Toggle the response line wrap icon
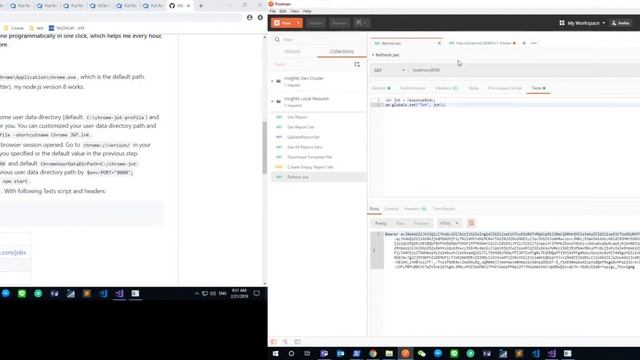Viewport: 640px width, 360px height. (471, 223)
